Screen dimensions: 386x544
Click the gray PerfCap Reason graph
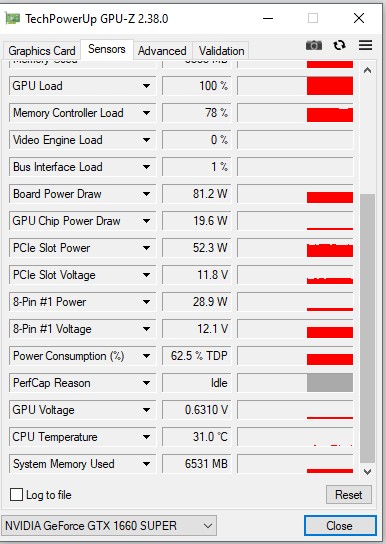(x=295, y=383)
